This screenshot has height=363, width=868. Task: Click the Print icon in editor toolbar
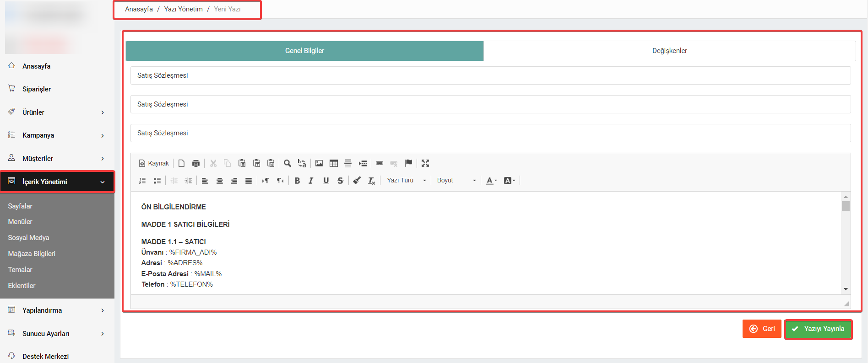(196, 163)
